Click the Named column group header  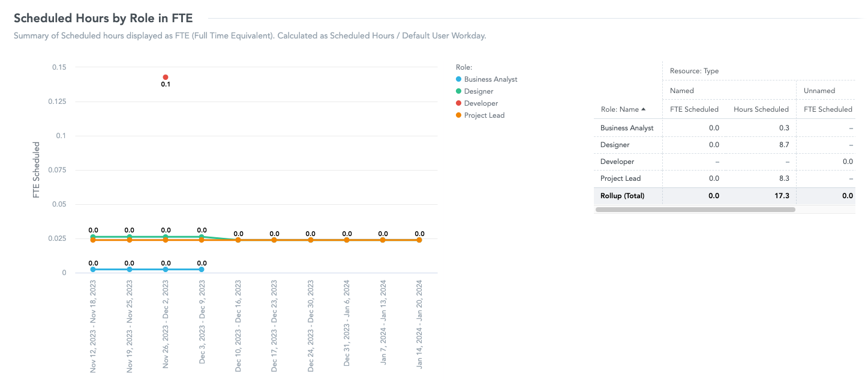[x=681, y=91]
